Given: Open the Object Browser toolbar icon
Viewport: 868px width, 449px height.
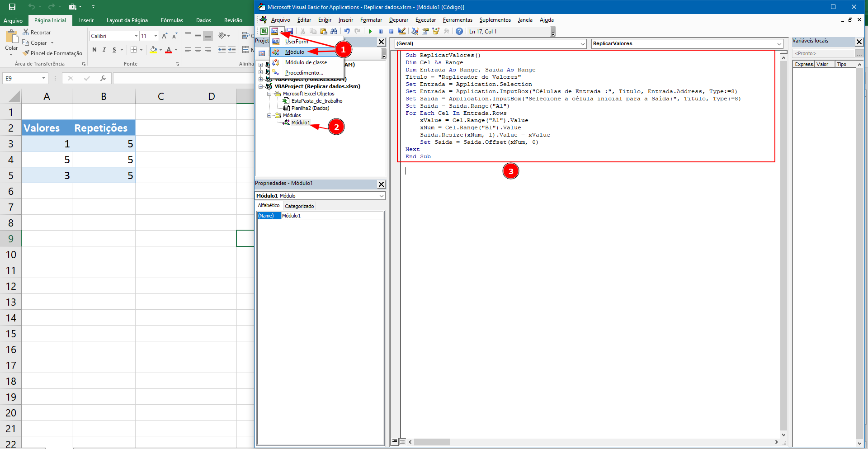Looking at the screenshot, I should pyautogui.click(x=436, y=31).
